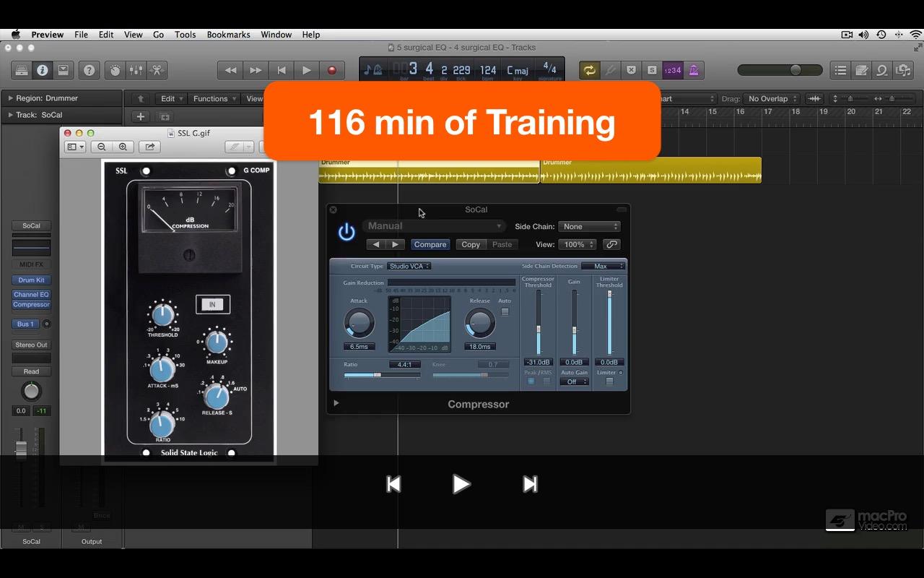Image resolution: width=924 pixels, height=578 pixels.
Task: Open the Circuit Type Studio VCA dropdown
Action: click(409, 266)
